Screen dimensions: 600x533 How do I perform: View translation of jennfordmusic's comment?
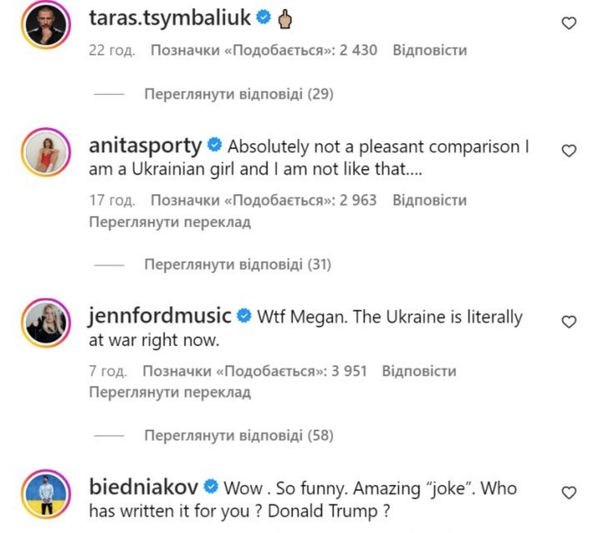click(x=168, y=393)
